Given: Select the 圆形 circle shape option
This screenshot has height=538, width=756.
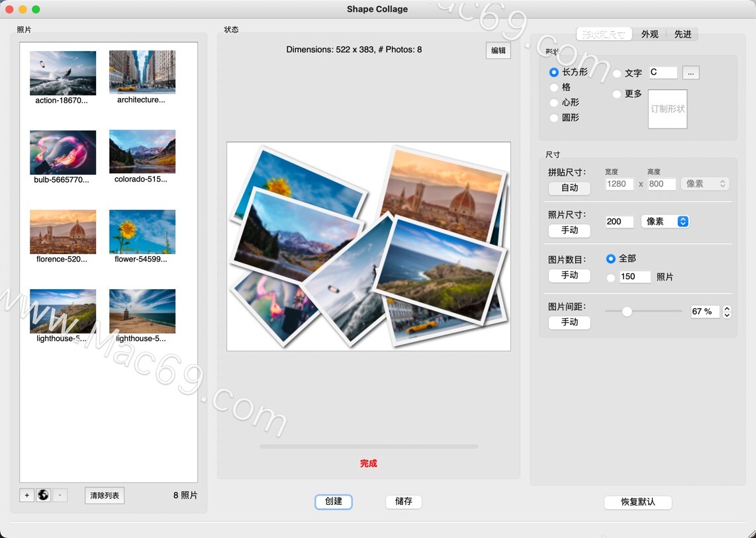Looking at the screenshot, I should (553, 118).
